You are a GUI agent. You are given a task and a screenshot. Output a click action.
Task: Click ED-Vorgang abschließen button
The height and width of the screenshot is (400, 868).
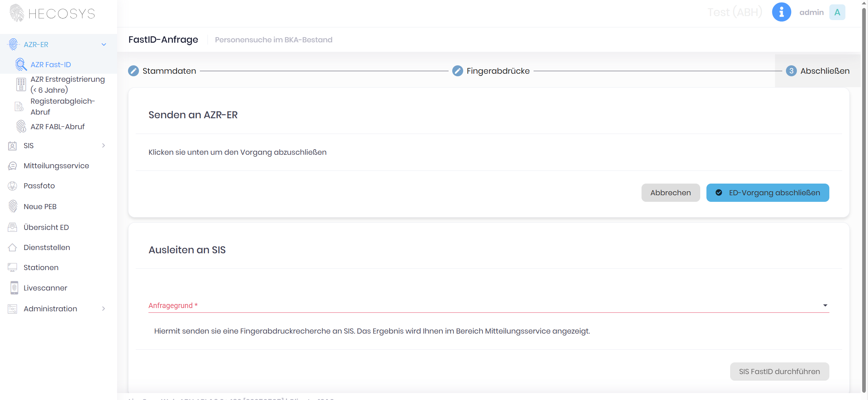(768, 193)
